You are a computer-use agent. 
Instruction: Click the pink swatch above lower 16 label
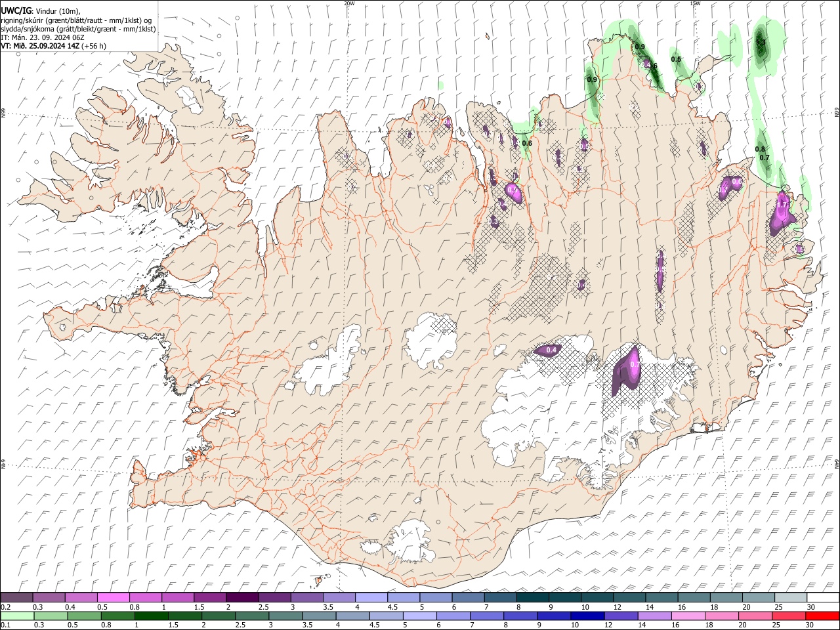point(688,616)
